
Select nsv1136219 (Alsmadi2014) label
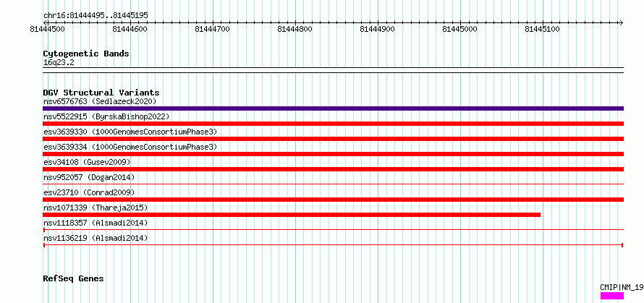96,238
